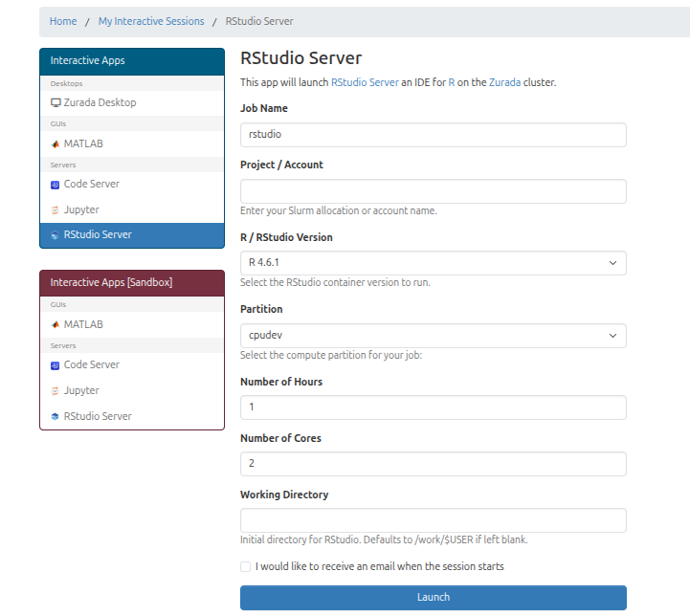Select Jupyter under Interactive Apps Servers

(x=132, y=209)
